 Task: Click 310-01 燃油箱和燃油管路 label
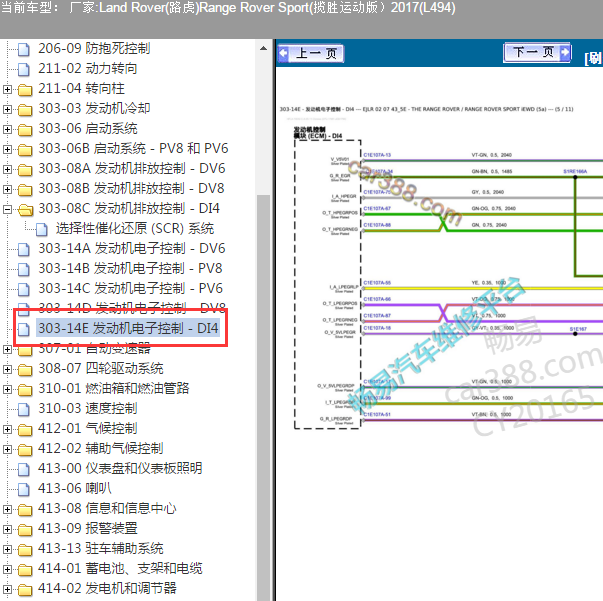pos(114,388)
